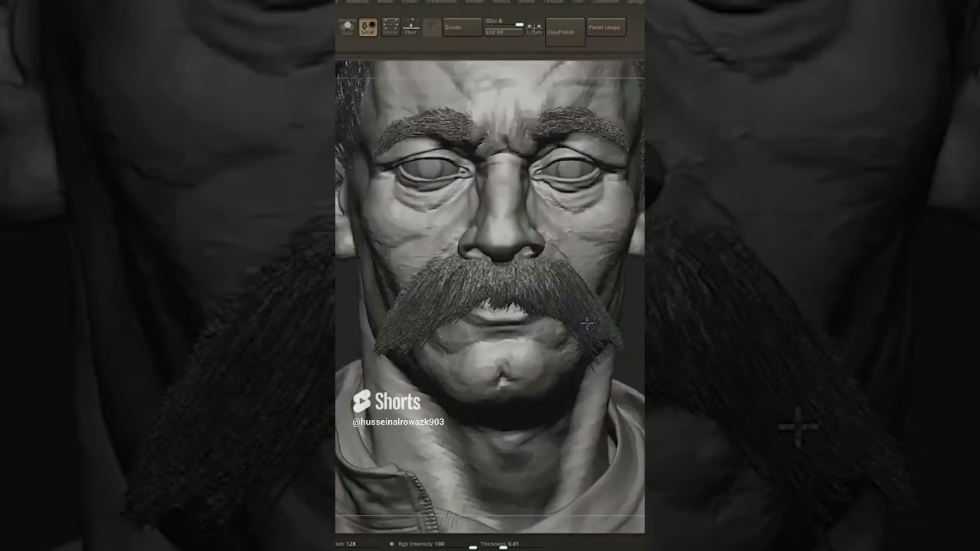Click the Panel Loops button

pyautogui.click(x=606, y=28)
